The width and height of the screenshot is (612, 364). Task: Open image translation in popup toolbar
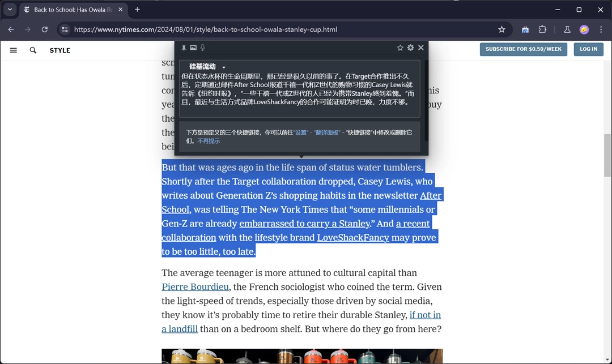click(x=193, y=48)
